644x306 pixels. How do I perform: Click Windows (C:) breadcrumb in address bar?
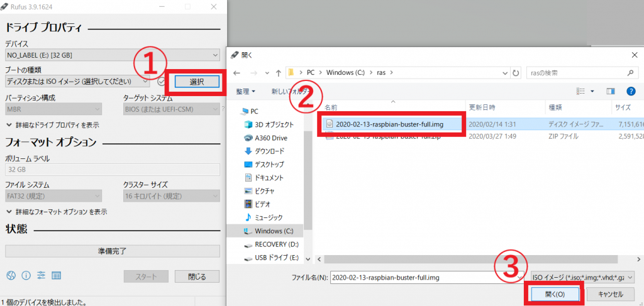click(345, 73)
